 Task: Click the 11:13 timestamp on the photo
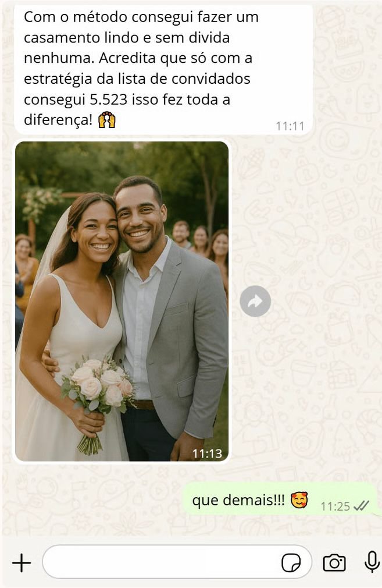(207, 454)
